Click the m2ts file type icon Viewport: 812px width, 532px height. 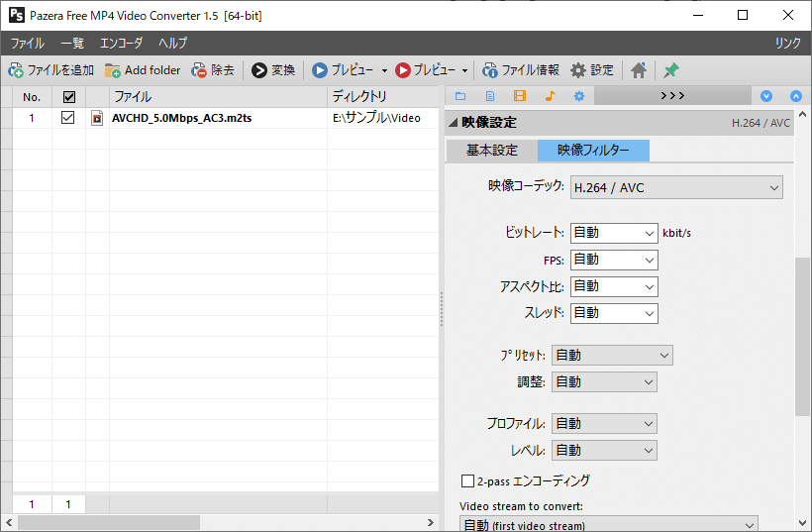(97, 118)
